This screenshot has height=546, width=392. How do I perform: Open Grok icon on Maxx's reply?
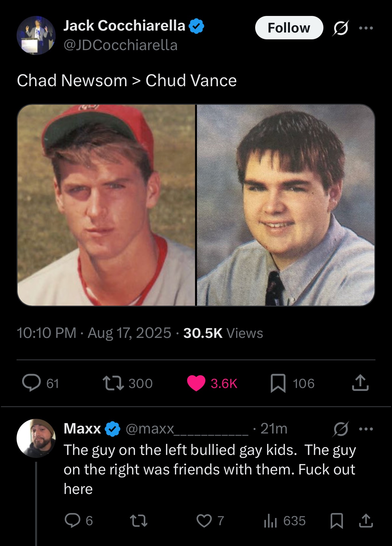pyautogui.click(x=341, y=429)
